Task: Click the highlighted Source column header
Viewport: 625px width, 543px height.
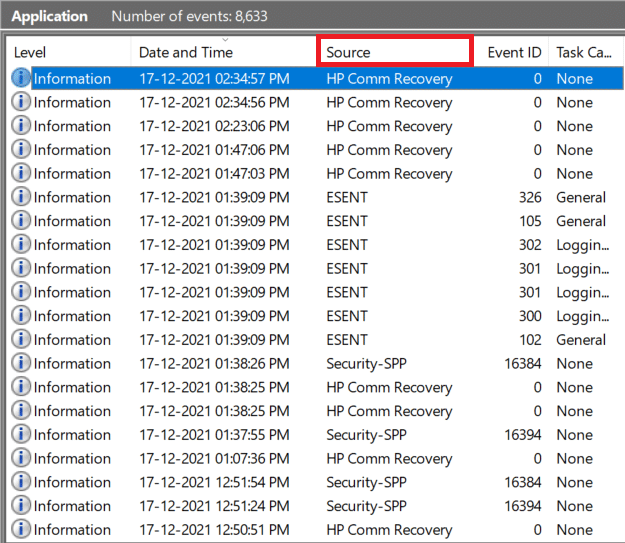Action: tap(394, 52)
